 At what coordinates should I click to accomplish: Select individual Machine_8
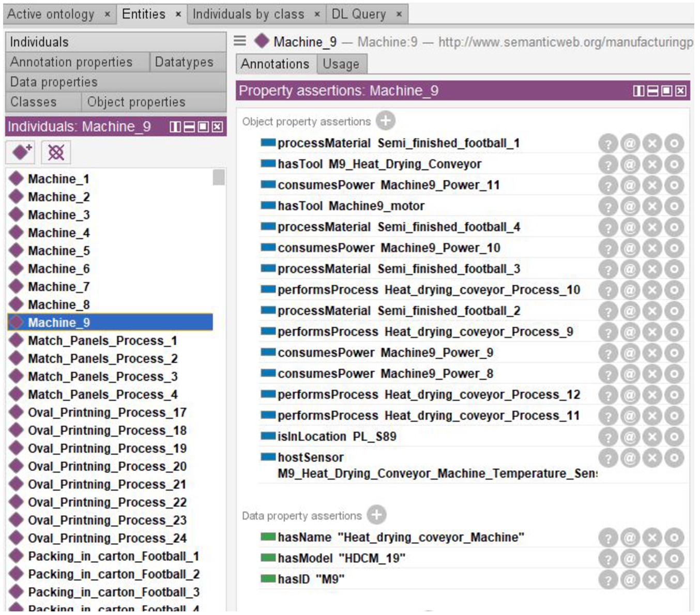point(58,304)
